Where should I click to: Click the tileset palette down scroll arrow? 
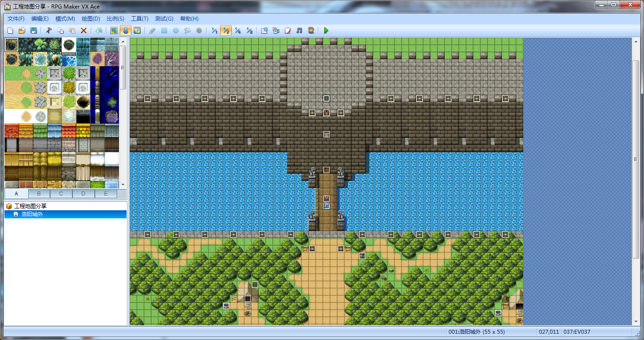123,184
